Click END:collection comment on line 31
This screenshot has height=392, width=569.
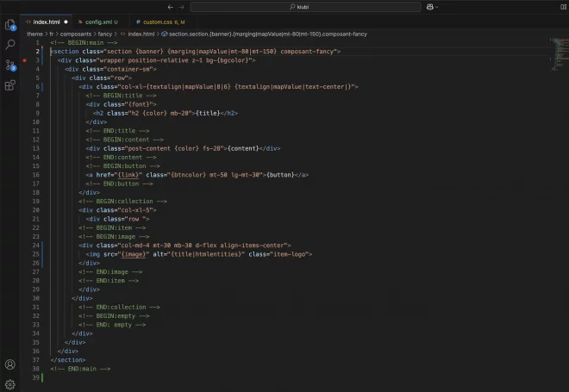point(119,308)
